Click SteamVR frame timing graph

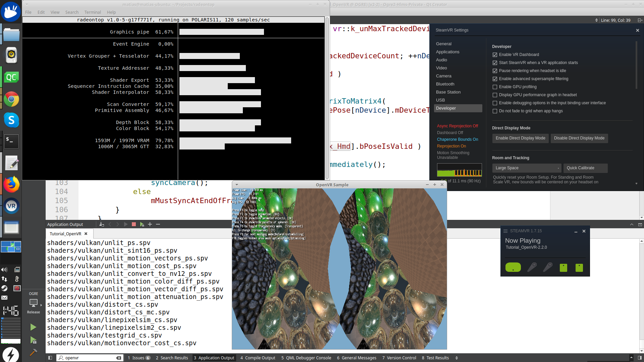(x=459, y=170)
